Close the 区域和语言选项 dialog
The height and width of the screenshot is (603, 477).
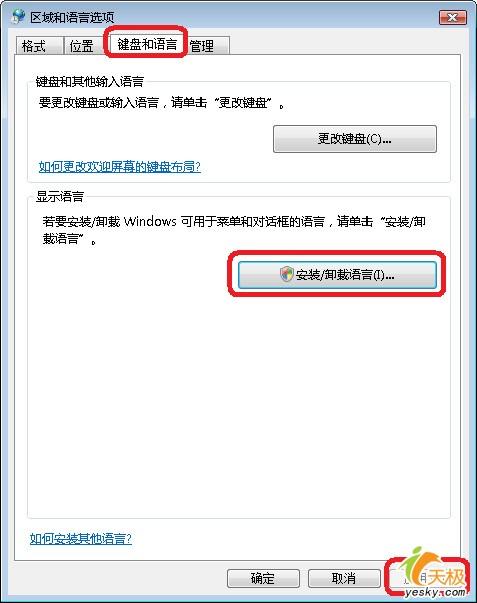click(452, 17)
